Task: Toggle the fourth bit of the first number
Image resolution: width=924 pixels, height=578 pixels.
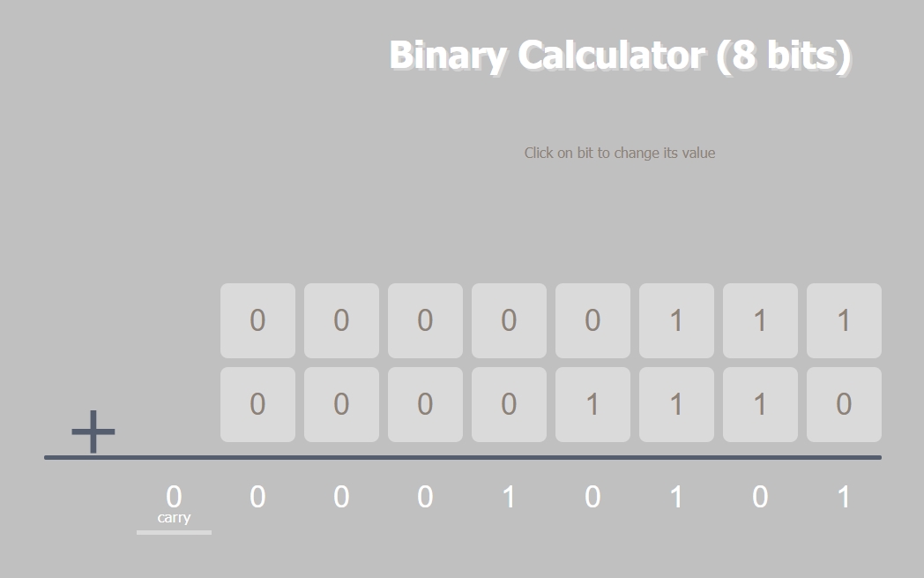Action: 509,320
